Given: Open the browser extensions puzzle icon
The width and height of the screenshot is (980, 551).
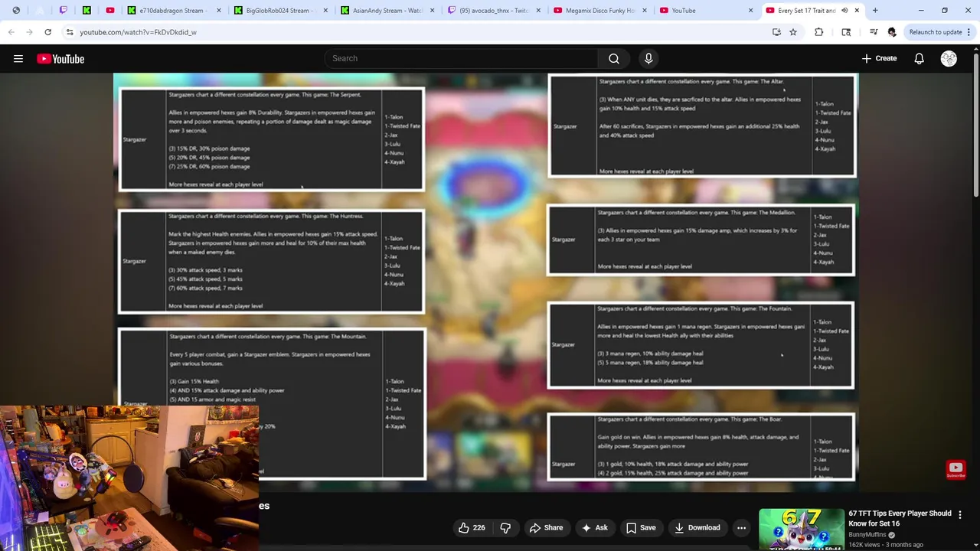Looking at the screenshot, I should click(819, 32).
